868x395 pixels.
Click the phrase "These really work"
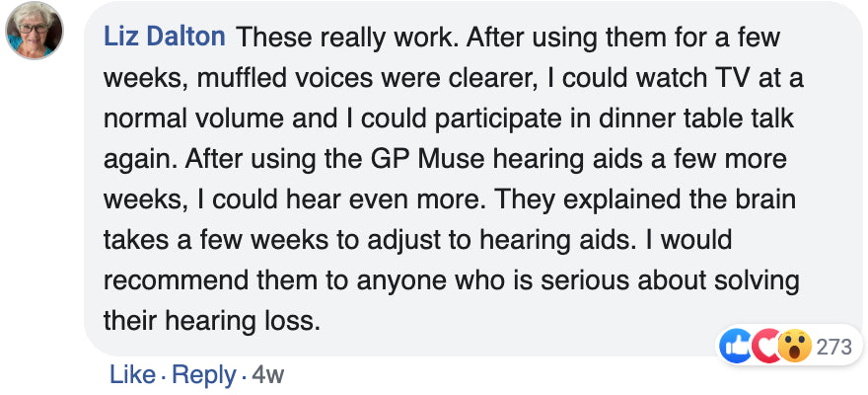click(x=347, y=39)
